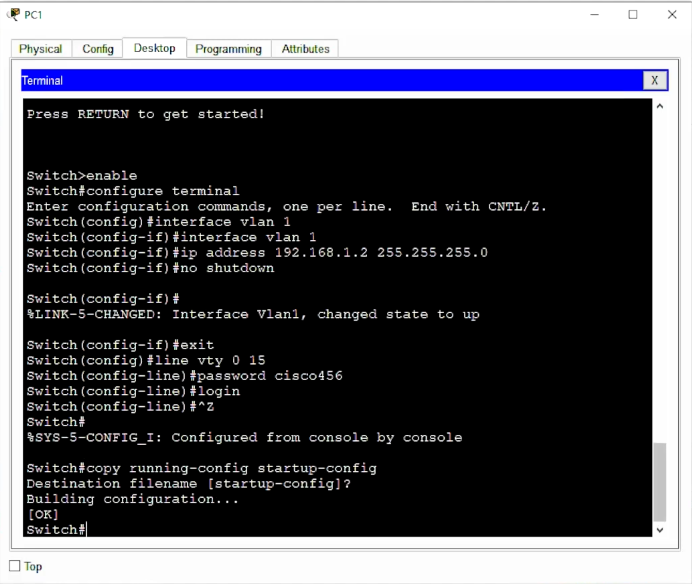This screenshot has height=584, width=692.
Task: Click the blue Terminal title bar
Action: (330, 81)
